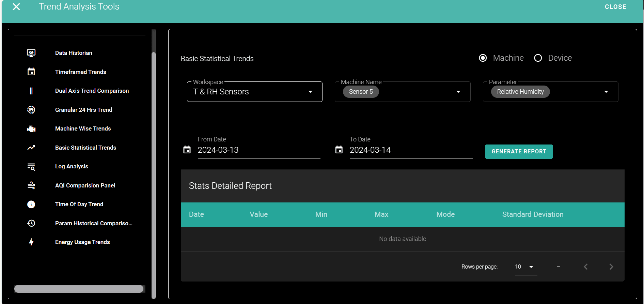Screen dimensions: 644x304
Task: Click the Timeframed Trends calendar icon
Action: [x=31, y=72]
